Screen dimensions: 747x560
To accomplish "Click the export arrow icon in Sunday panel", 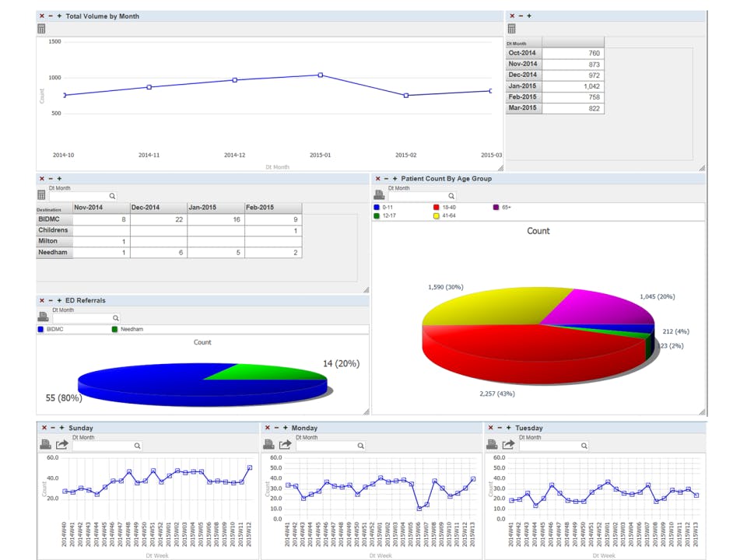I will tap(62, 444).
